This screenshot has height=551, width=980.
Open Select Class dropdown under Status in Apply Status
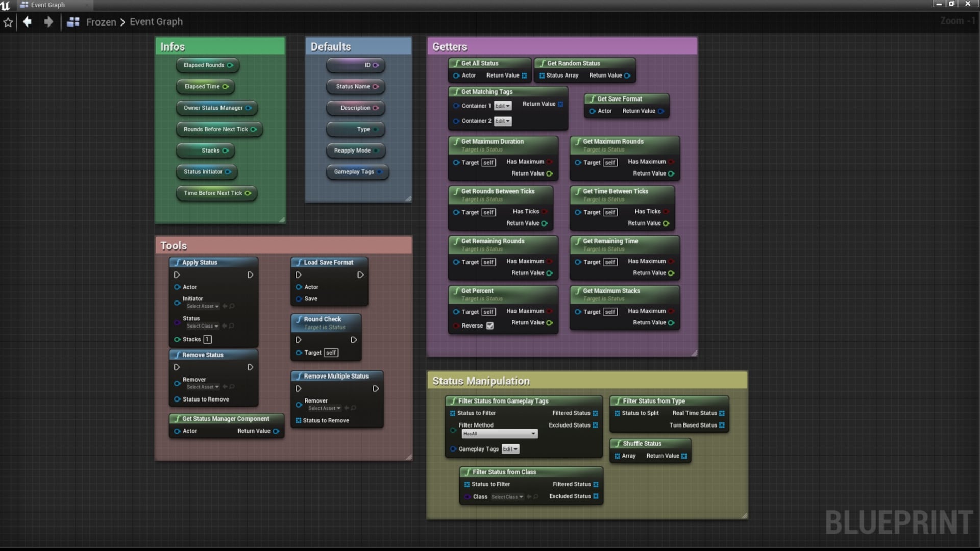pyautogui.click(x=203, y=326)
